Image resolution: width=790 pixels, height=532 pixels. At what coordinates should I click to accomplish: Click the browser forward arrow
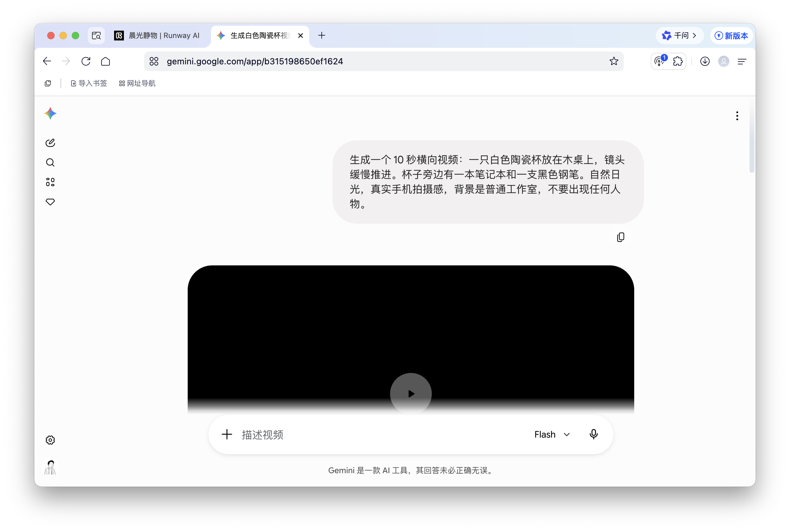(66, 61)
